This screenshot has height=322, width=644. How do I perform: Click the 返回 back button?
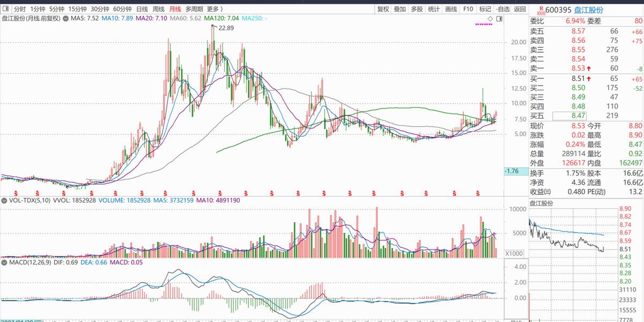click(x=519, y=9)
